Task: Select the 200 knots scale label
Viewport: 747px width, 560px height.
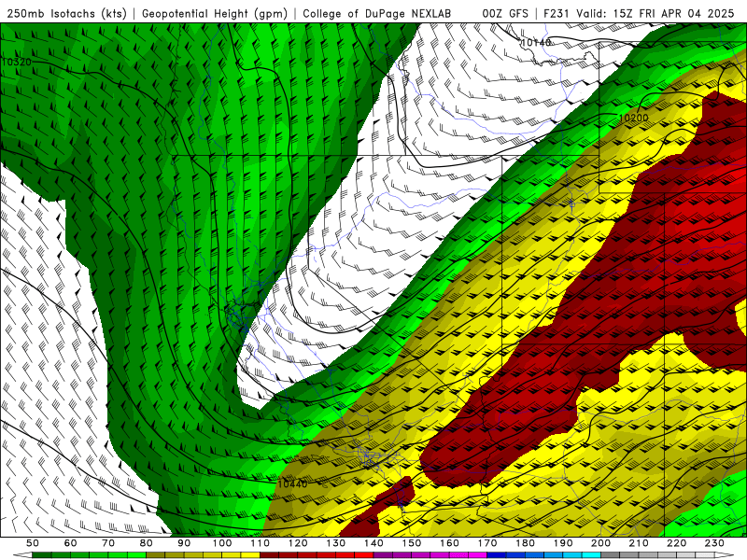Action: pos(601,543)
